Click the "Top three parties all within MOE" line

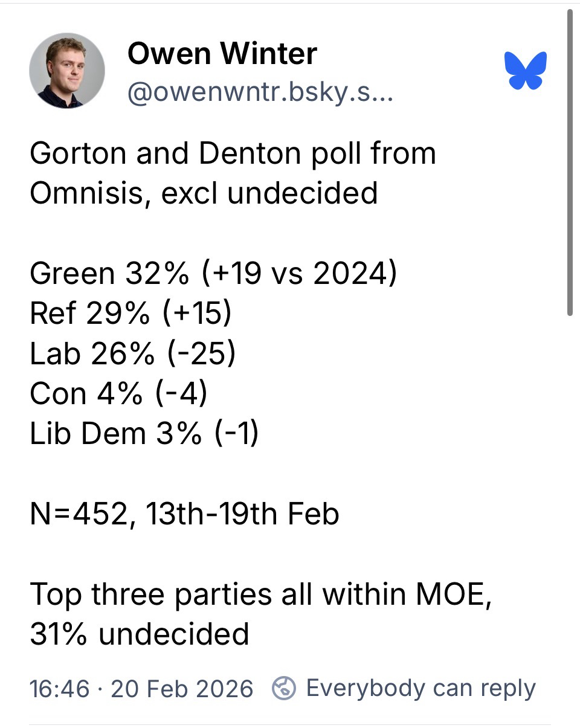261,594
